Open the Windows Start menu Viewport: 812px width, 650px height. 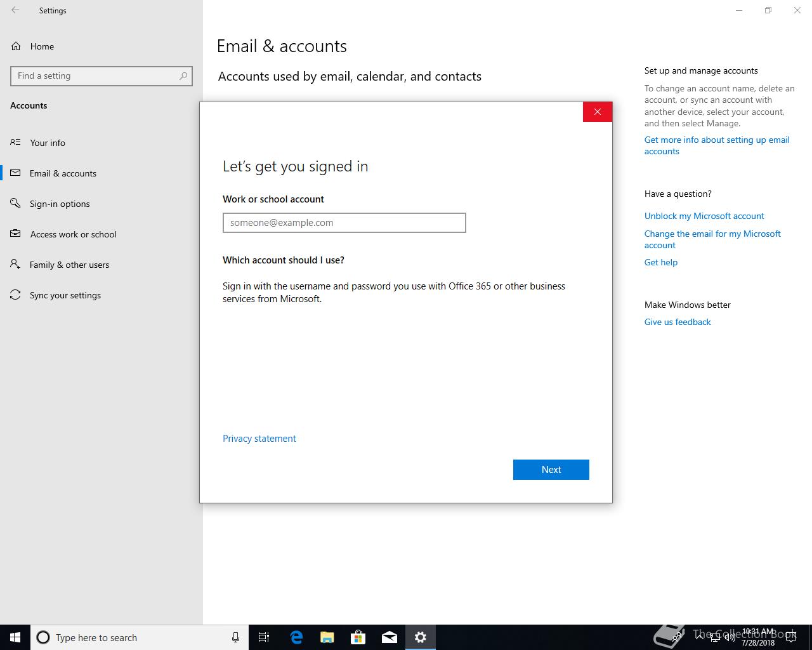[x=15, y=637]
